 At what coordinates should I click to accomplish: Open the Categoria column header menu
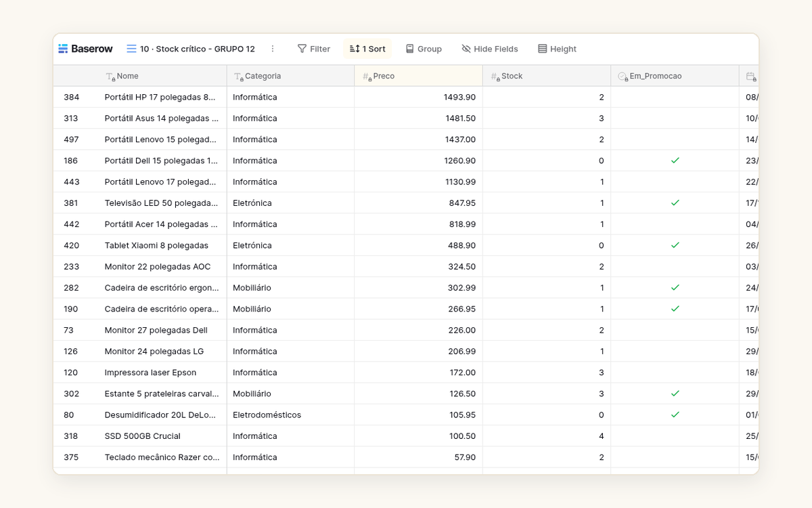click(290, 76)
